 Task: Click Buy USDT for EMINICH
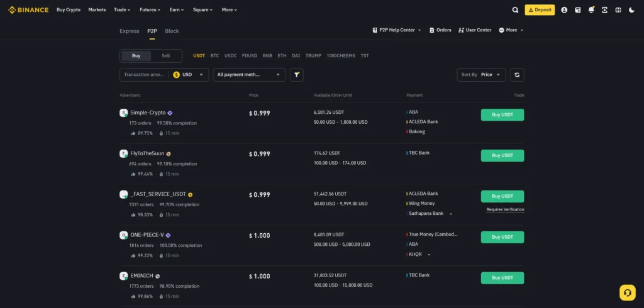502,278
